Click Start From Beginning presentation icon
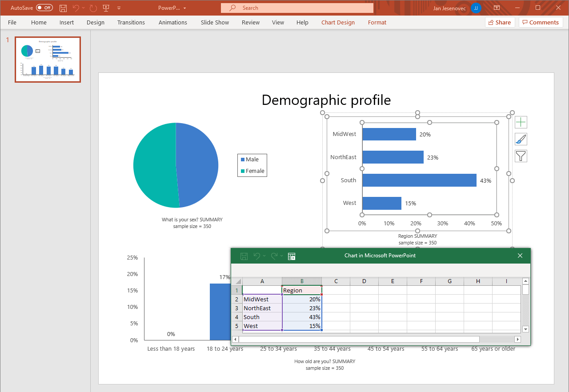The width and height of the screenshot is (569, 392). tap(106, 8)
